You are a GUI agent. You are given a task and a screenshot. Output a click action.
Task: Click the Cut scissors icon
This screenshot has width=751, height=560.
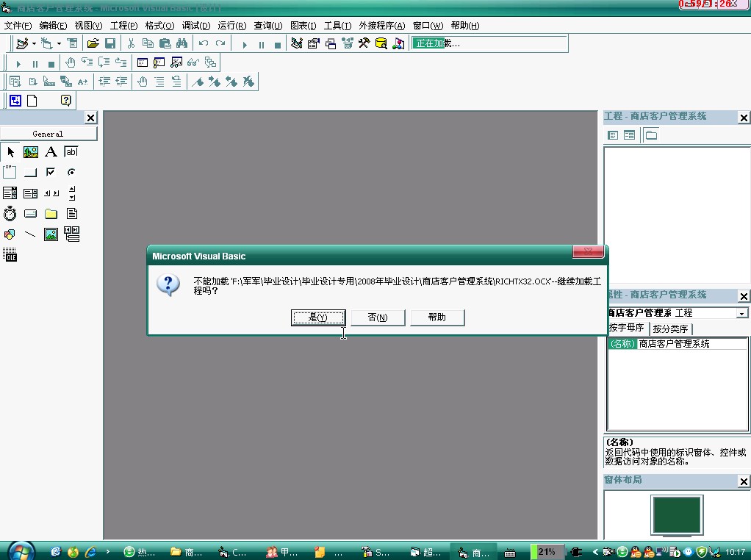tap(131, 43)
